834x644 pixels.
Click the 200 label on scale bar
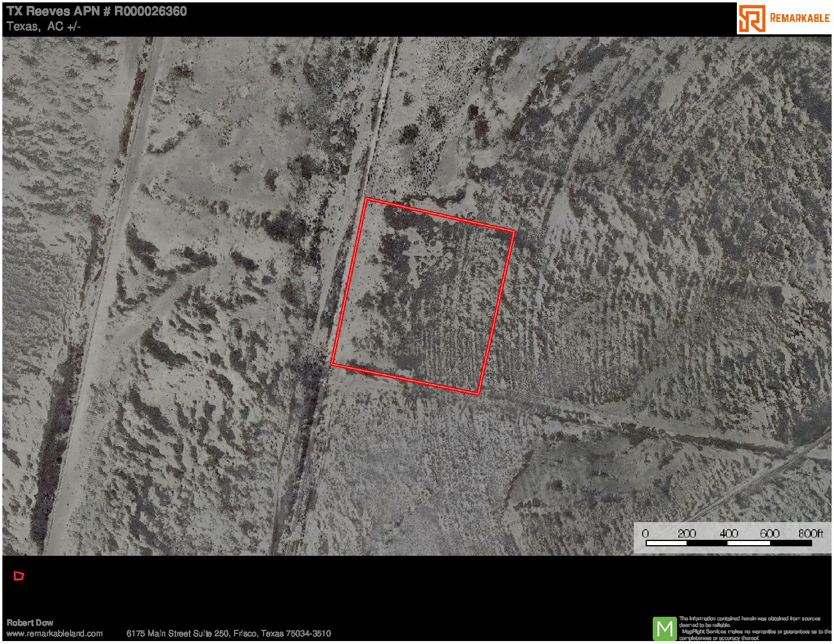687,533
